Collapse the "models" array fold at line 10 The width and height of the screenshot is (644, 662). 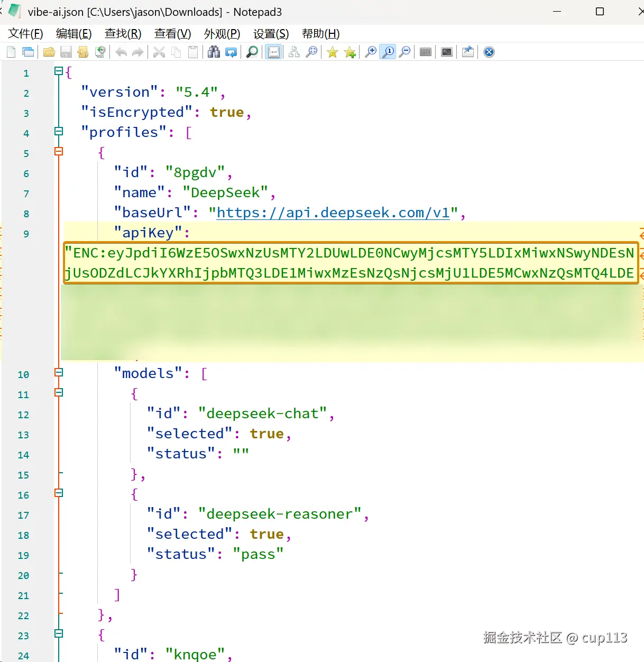coord(59,372)
